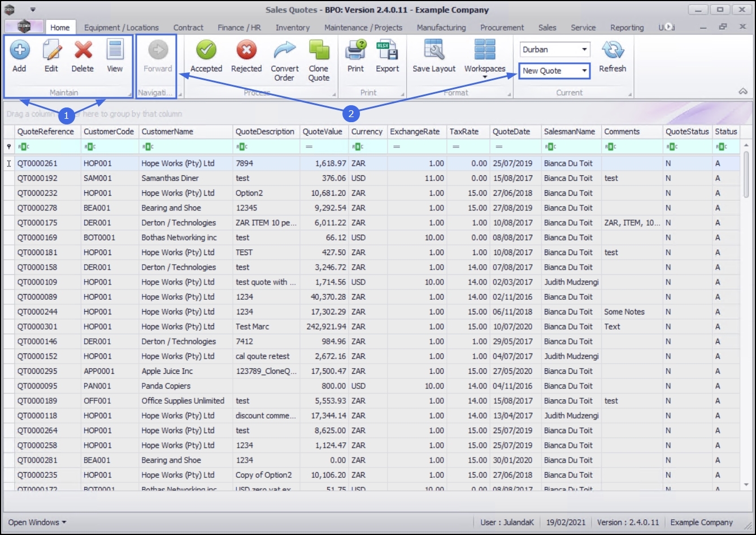Image resolution: width=756 pixels, height=535 pixels.
Task: Sort by the QuoteDescription column header
Action: [x=265, y=132]
